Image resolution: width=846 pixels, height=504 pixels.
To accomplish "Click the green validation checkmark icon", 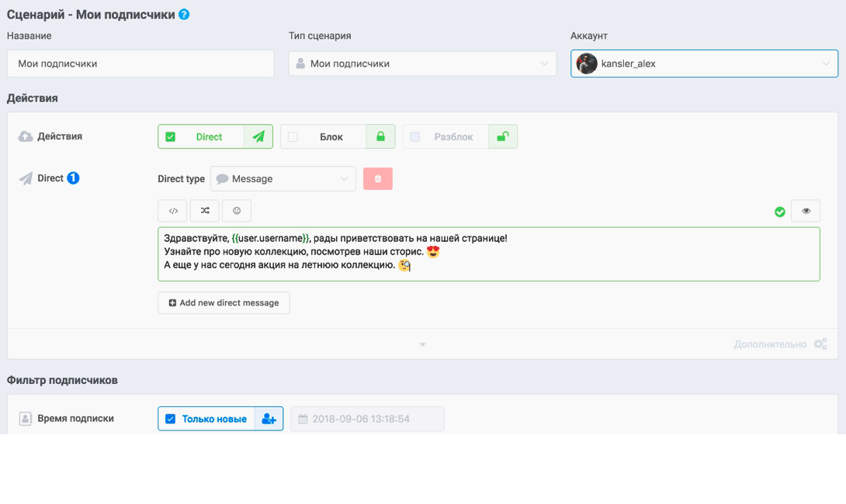I will (779, 212).
